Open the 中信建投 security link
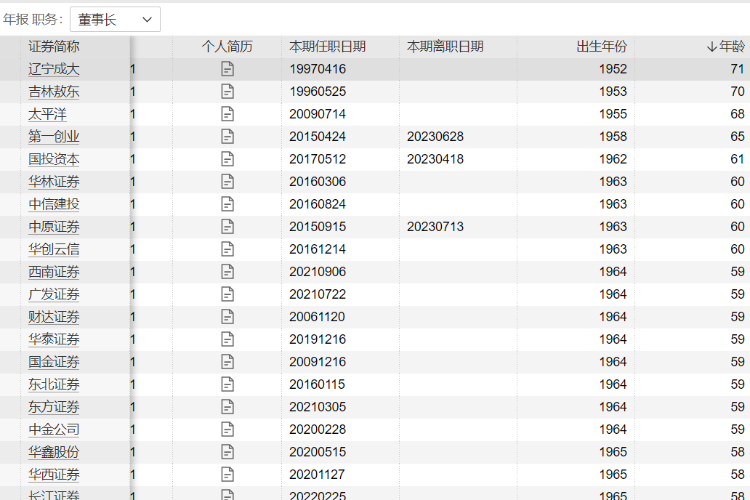The image size is (750, 500). (x=54, y=204)
